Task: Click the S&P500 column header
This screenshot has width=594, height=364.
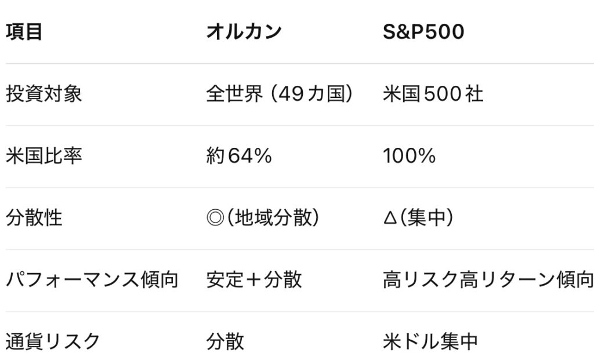Action: (423, 32)
